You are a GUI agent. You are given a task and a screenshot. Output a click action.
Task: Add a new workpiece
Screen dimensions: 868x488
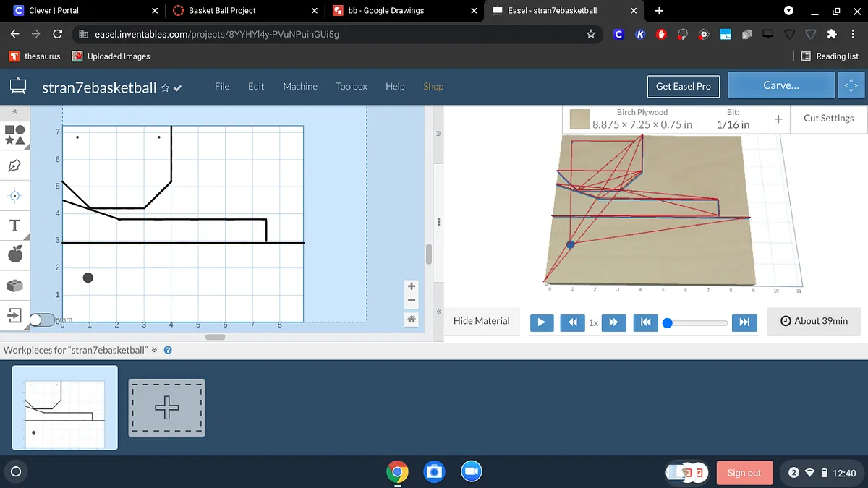pyautogui.click(x=167, y=408)
